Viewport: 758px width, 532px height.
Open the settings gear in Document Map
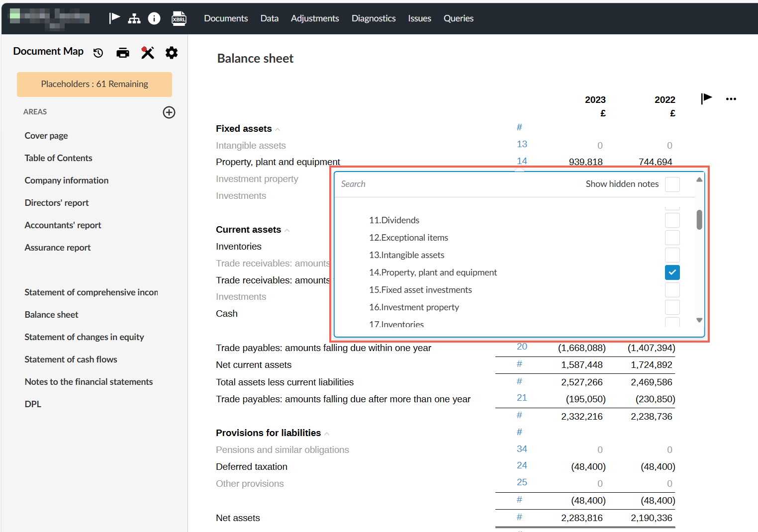point(172,53)
